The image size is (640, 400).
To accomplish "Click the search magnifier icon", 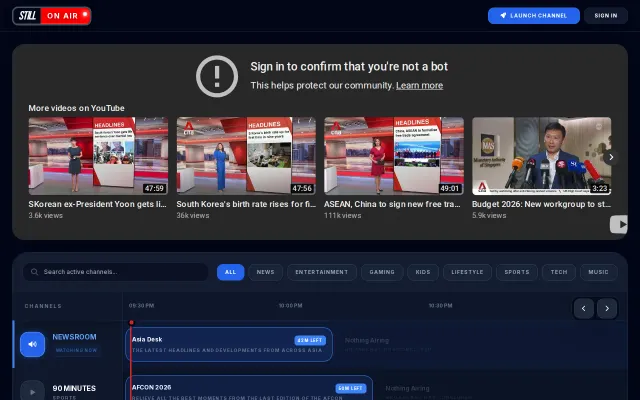I will click(x=34, y=272).
